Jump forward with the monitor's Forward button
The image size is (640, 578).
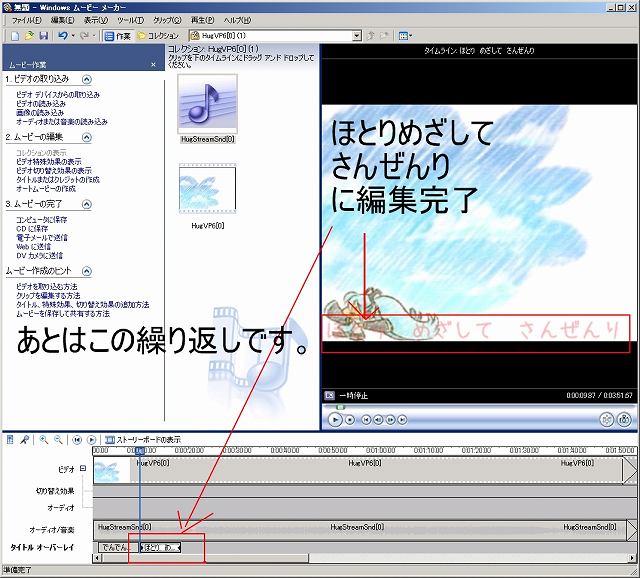click(x=402, y=420)
